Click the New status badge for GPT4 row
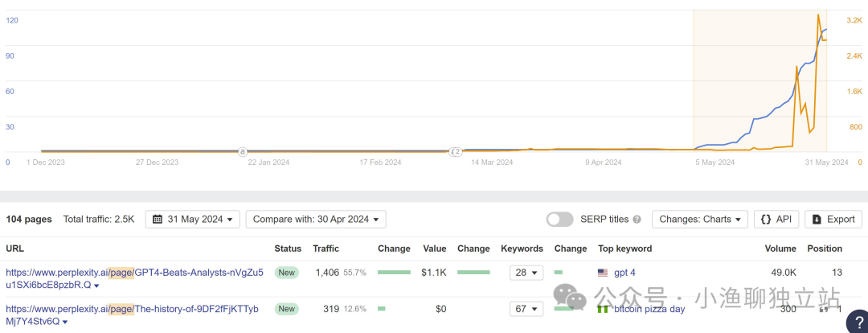This screenshot has width=868, height=333. click(x=287, y=273)
